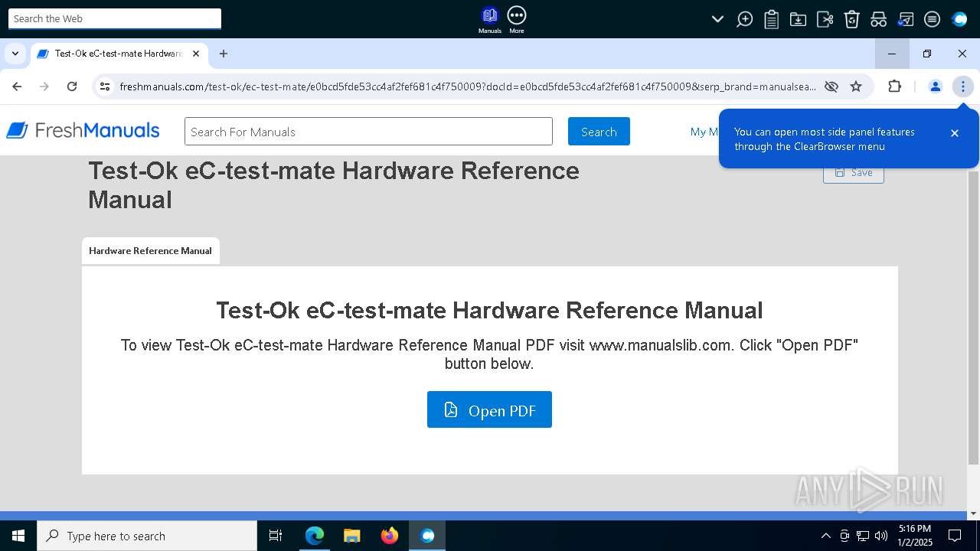Image resolution: width=980 pixels, height=551 pixels.
Task: Open the user profile icon
Action: 935,86
